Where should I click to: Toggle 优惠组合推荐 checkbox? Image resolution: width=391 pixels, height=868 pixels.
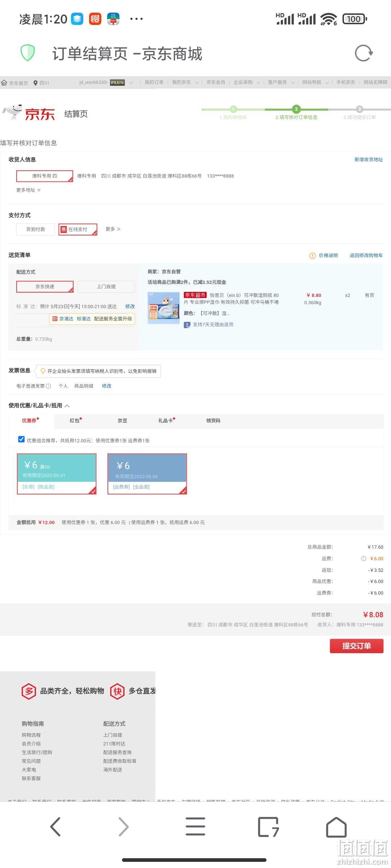point(21,439)
